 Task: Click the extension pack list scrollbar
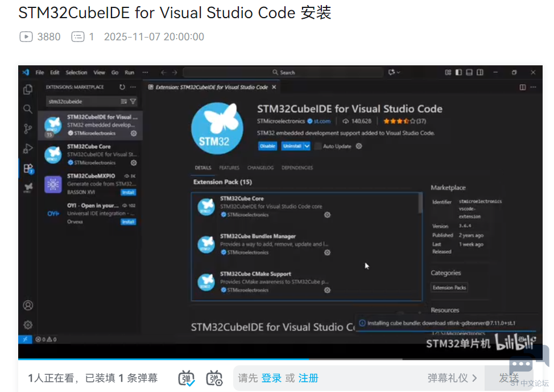click(420, 203)
